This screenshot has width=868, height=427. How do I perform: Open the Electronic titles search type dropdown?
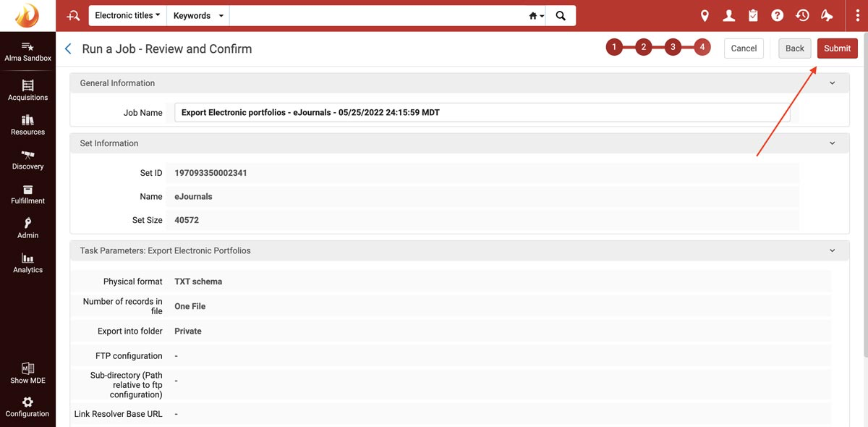coord(127,15)
